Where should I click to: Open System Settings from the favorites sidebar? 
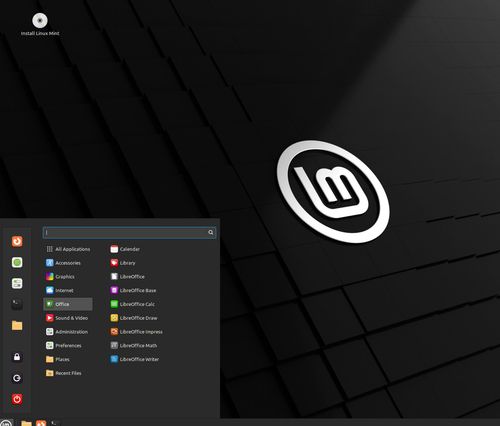click(17, 283)
